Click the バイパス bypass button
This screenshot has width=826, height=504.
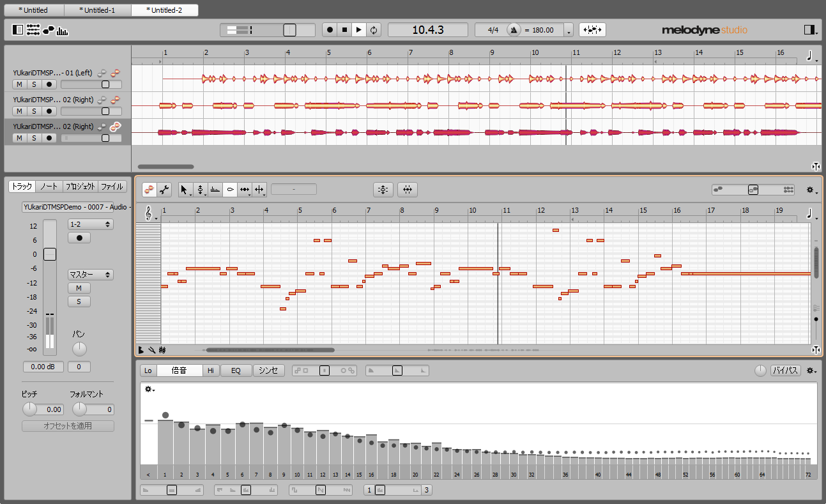785,370
